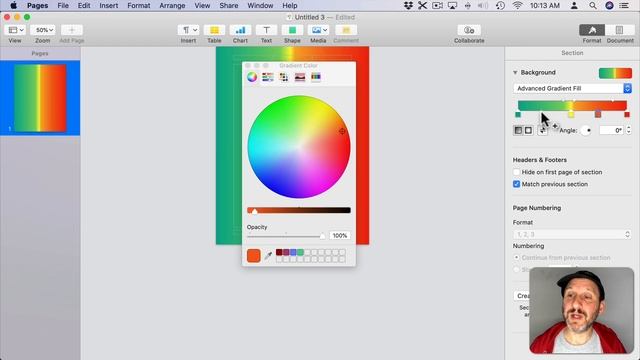Open Notification Center icon
Image resolution: width=640 pixels, height=360 pixels.
[x=624, y=6]
